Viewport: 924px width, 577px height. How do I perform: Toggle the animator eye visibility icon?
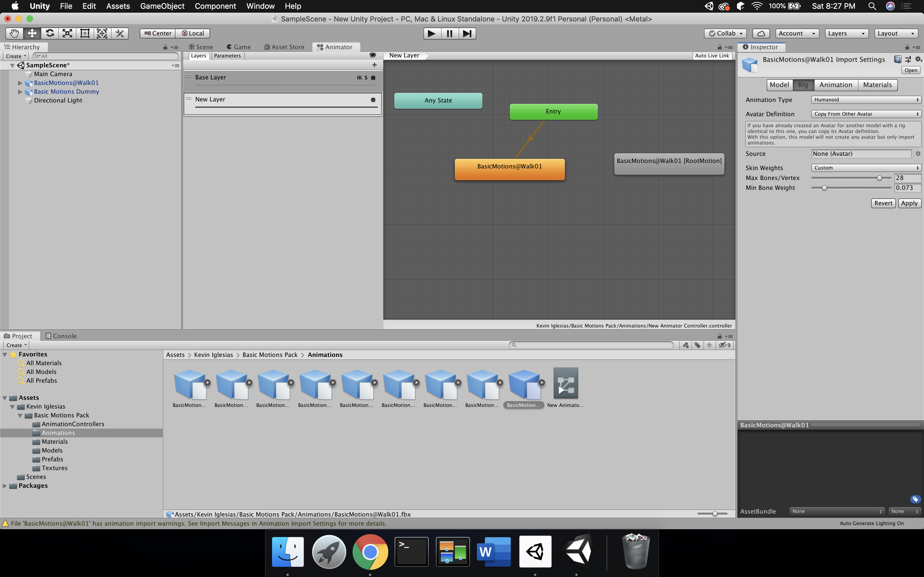(373, 55)
